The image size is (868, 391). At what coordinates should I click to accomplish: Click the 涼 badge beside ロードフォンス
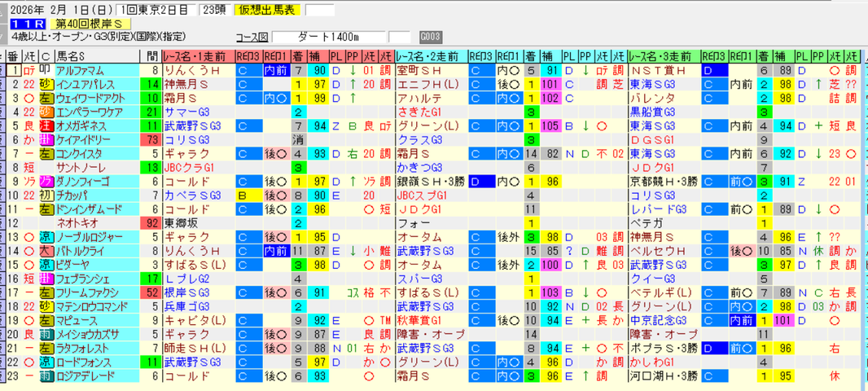click(x=46, y=362)
